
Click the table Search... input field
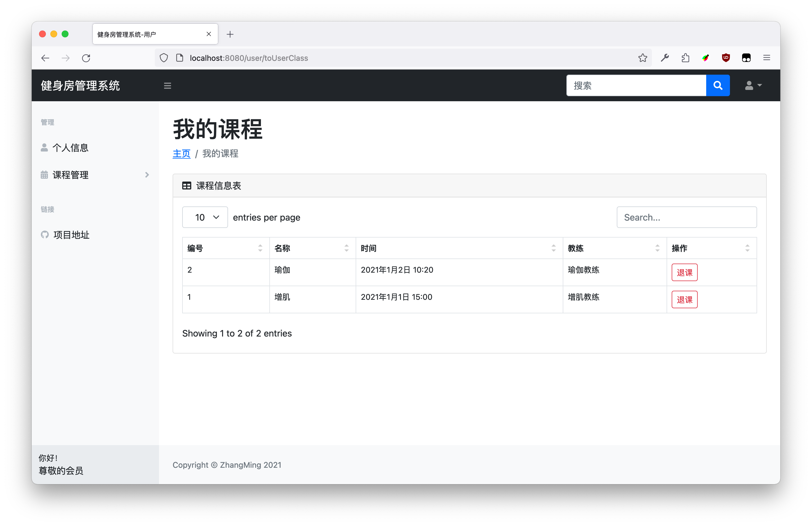(x=686, y=217)
